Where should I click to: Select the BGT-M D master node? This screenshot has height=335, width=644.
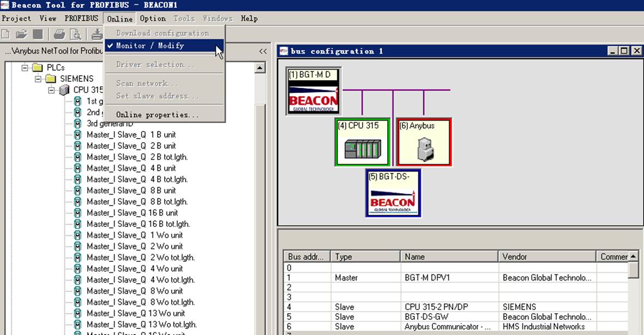tap(314, 91)
